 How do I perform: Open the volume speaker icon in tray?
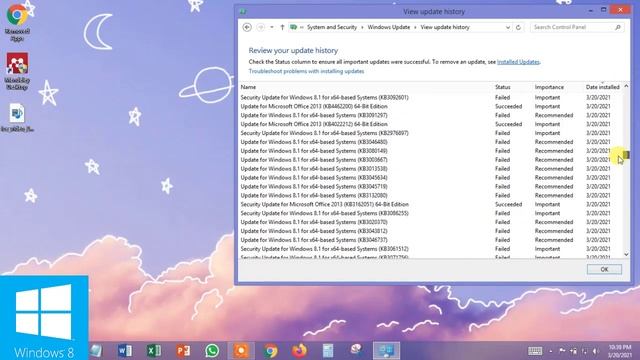[596, 351]
